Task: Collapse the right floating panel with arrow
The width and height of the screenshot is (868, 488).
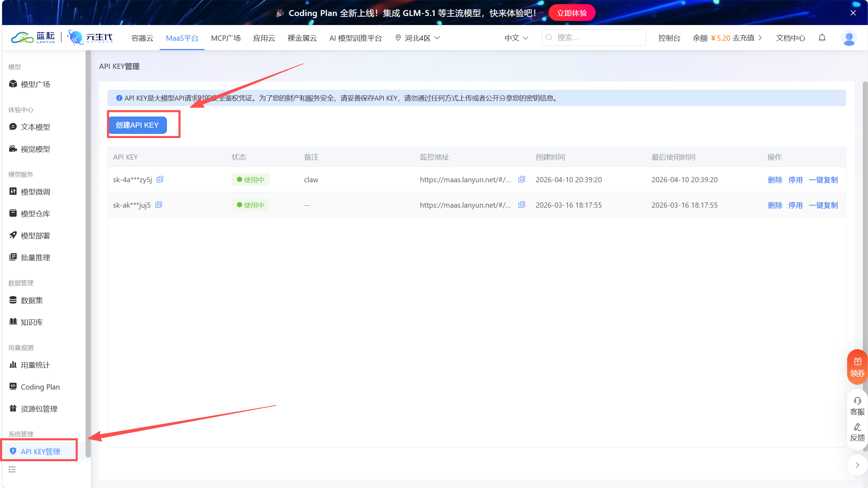Action: coord(857,465)
